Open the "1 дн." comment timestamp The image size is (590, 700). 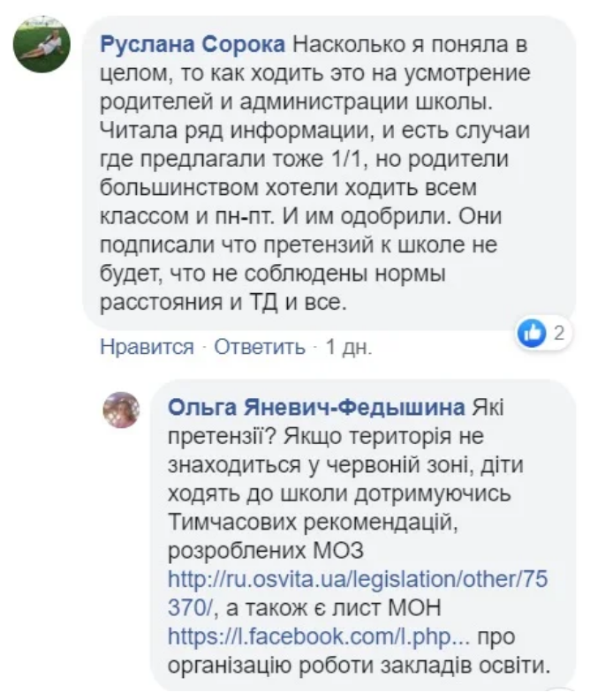pyautogui.click(x=349, y=347)
